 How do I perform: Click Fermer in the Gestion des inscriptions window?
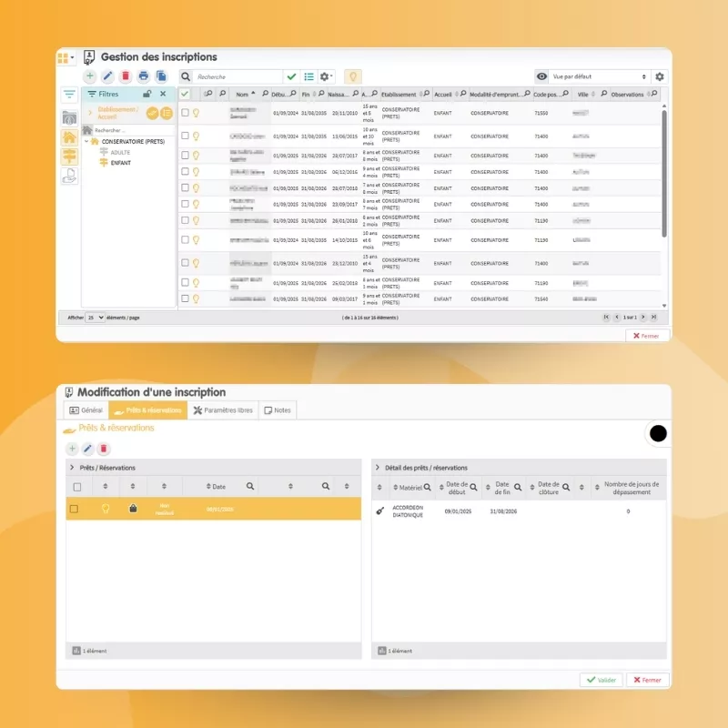(647, 336)
